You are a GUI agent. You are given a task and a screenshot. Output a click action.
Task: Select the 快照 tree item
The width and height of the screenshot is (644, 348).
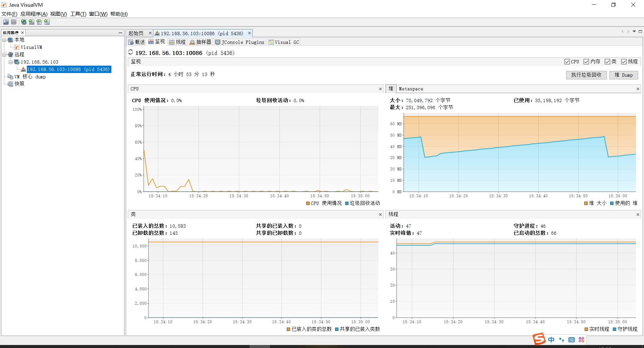click(x=19, y=84)
